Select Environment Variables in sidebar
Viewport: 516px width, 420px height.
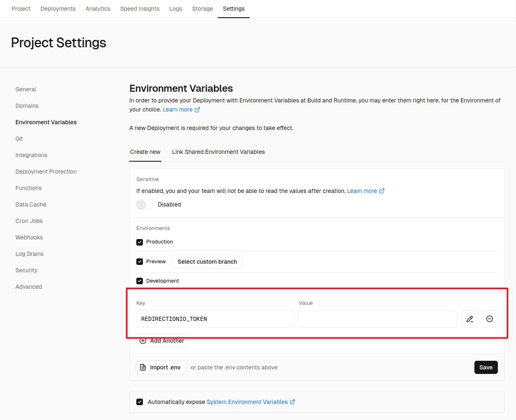pyautogui.click(x=46, y=122)
